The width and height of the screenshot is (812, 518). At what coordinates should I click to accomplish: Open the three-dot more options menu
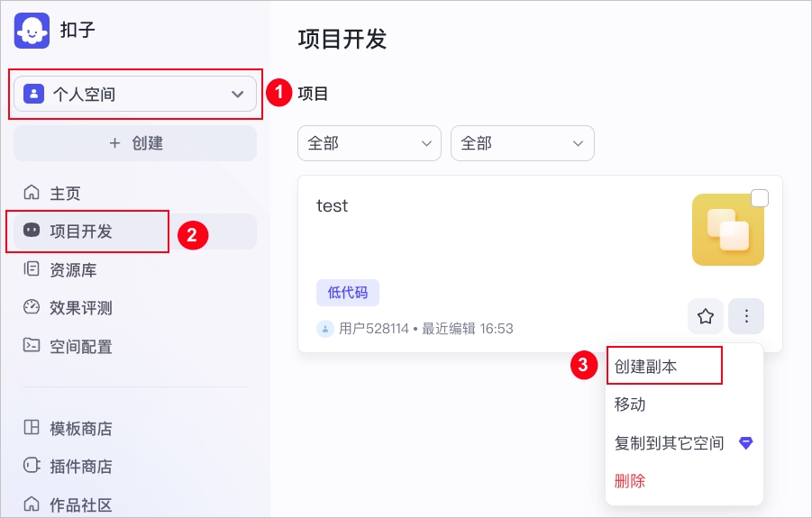746,316
